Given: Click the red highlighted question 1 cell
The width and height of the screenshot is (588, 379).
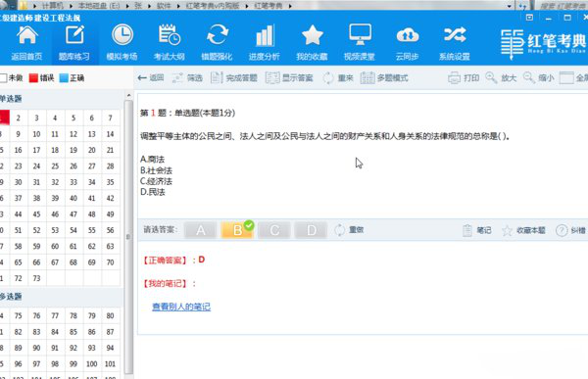Looking at the screenshot, I should (x=4, y=118).
